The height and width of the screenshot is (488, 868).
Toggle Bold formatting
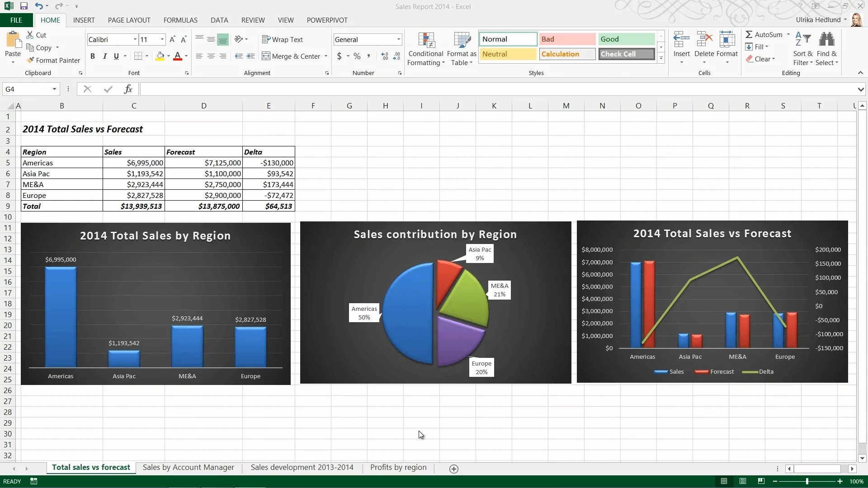point(93,56)
